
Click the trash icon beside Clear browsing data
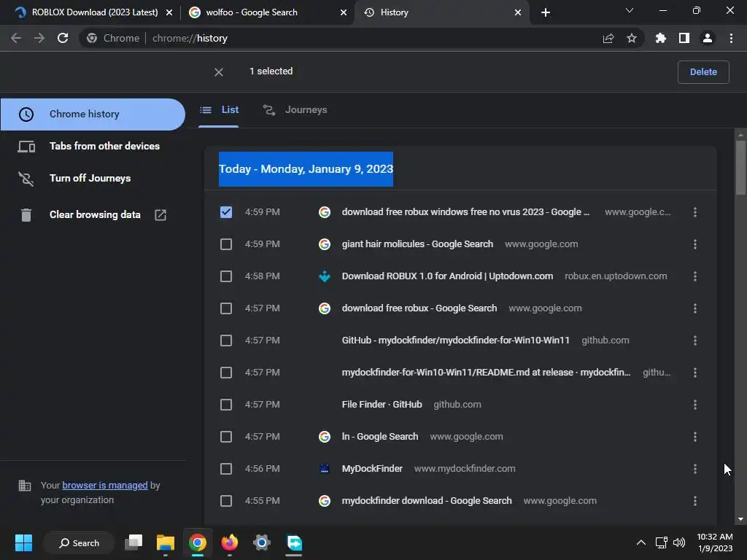click(26, 215)
